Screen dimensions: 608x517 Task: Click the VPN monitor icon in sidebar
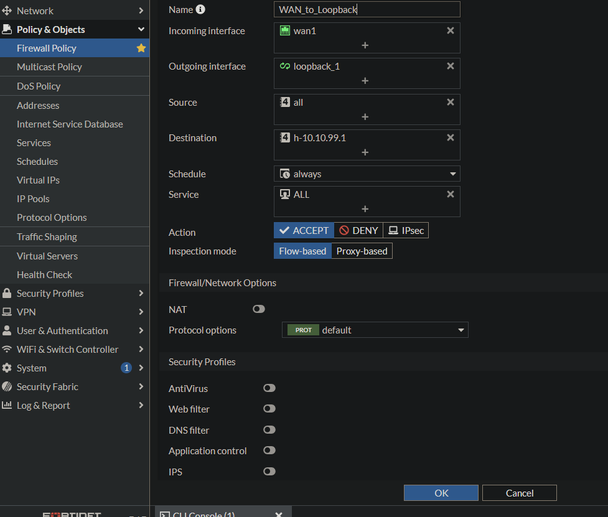[7, 312]
